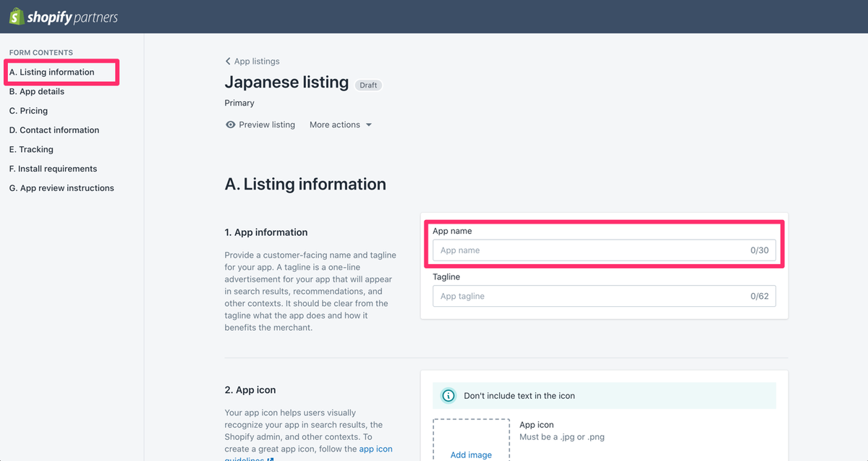The height and width of the screenshot is (461, 868).
Task: Click the Shopify Partners logo
Action: pos(64,17)
